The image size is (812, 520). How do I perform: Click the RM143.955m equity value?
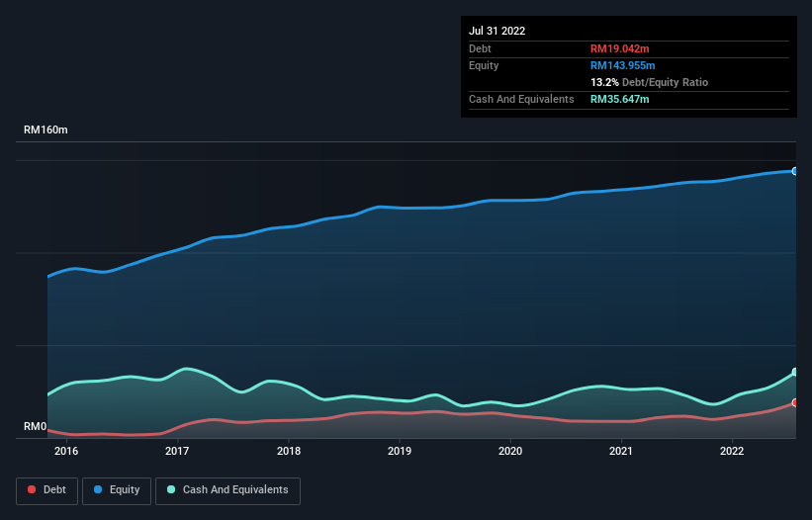[x=623, y=65]
